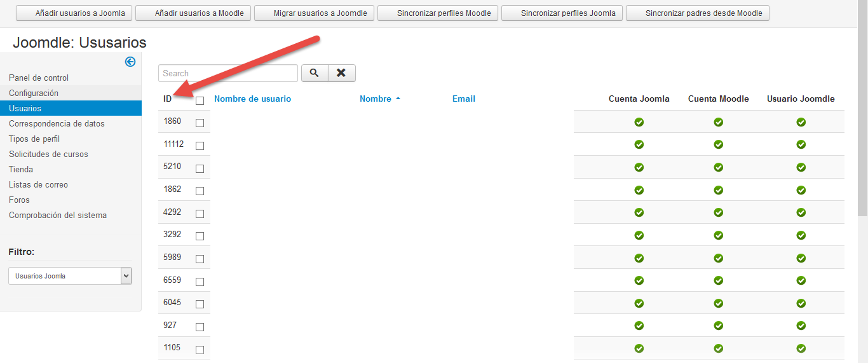
Task: Open Configuración in the sidebar menu
Action: (34, 93)
